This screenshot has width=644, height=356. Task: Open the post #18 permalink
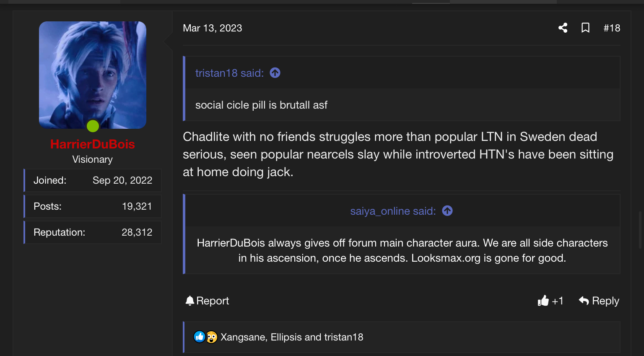[612, 28]
